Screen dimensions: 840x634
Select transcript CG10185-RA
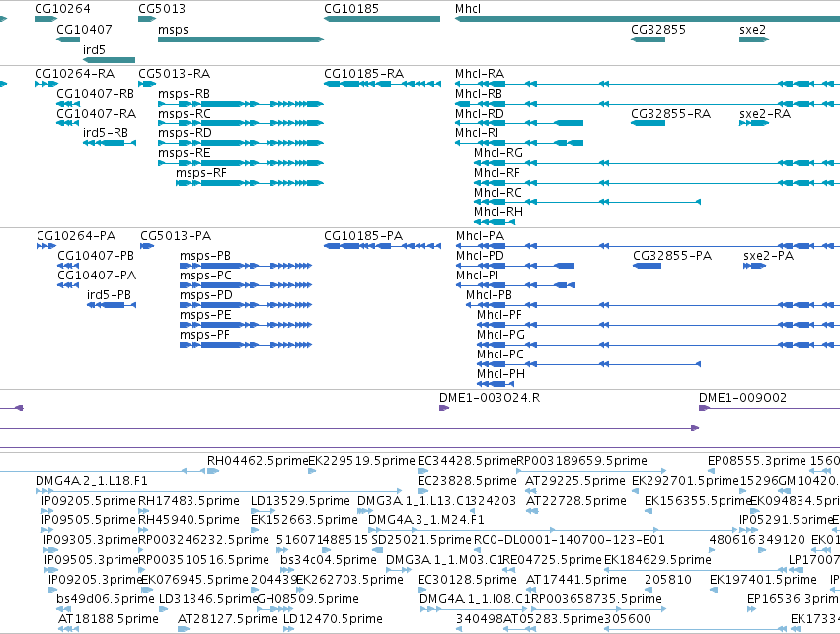382,84
